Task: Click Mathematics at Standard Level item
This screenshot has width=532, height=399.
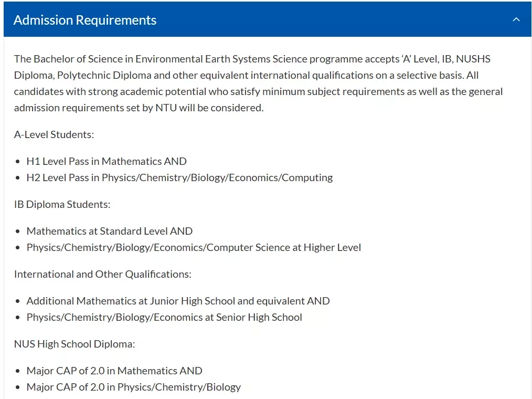Action: 110,231
